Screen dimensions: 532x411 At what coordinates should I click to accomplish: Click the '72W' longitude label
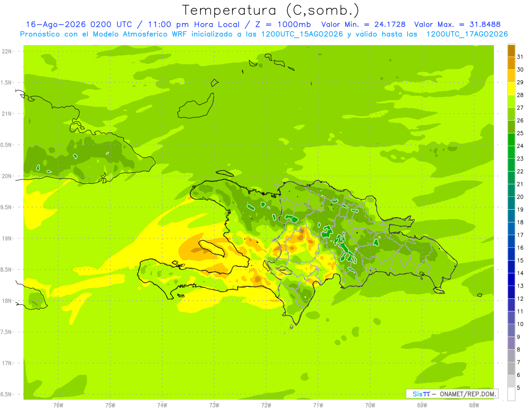click(x=266, y=405)
